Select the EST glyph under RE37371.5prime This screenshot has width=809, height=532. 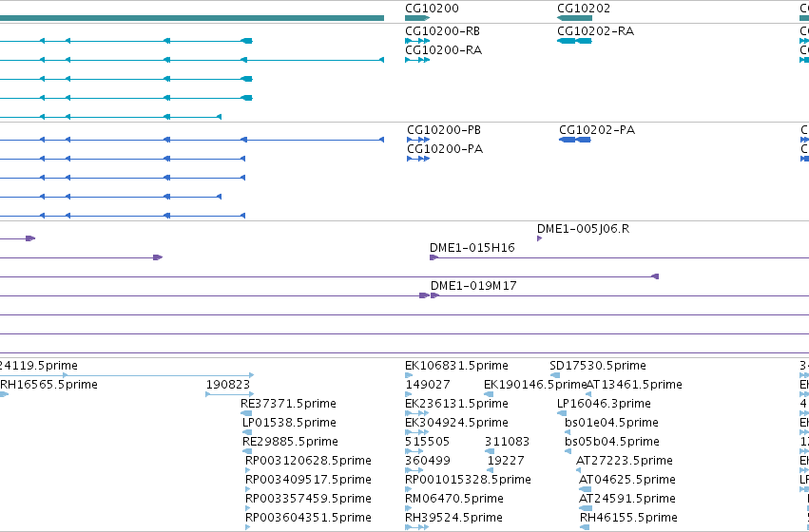point(246,413)
